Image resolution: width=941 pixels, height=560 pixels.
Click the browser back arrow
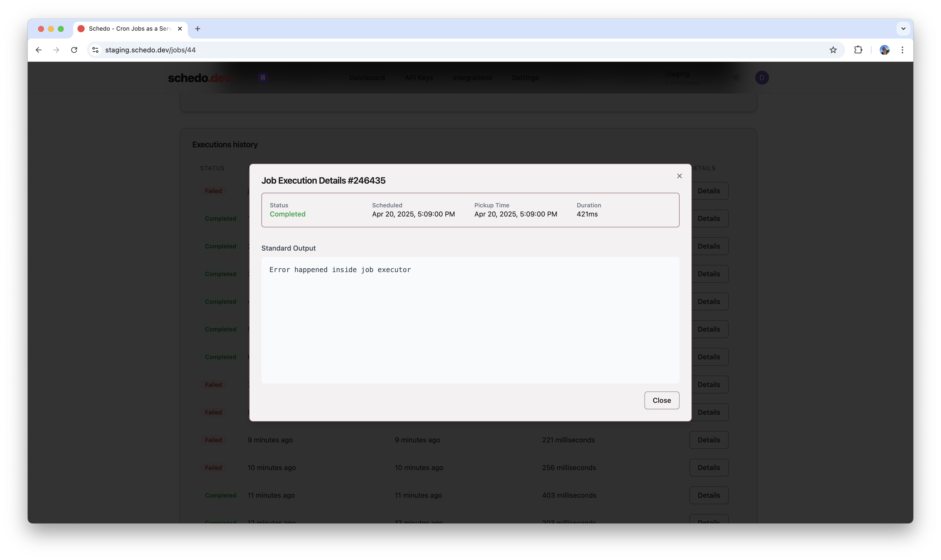[x=39, y=50]
